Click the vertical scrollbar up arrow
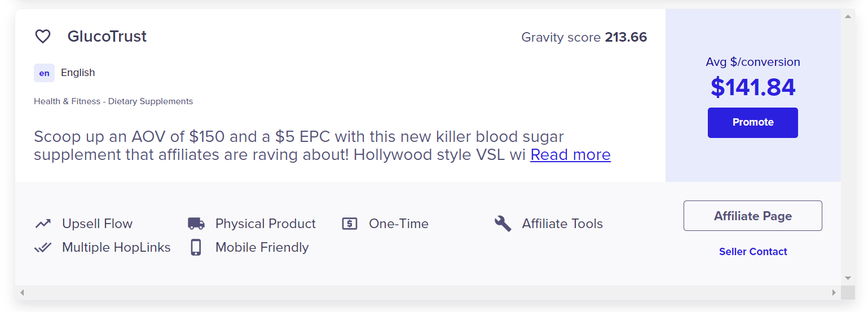 pos(848,16)
